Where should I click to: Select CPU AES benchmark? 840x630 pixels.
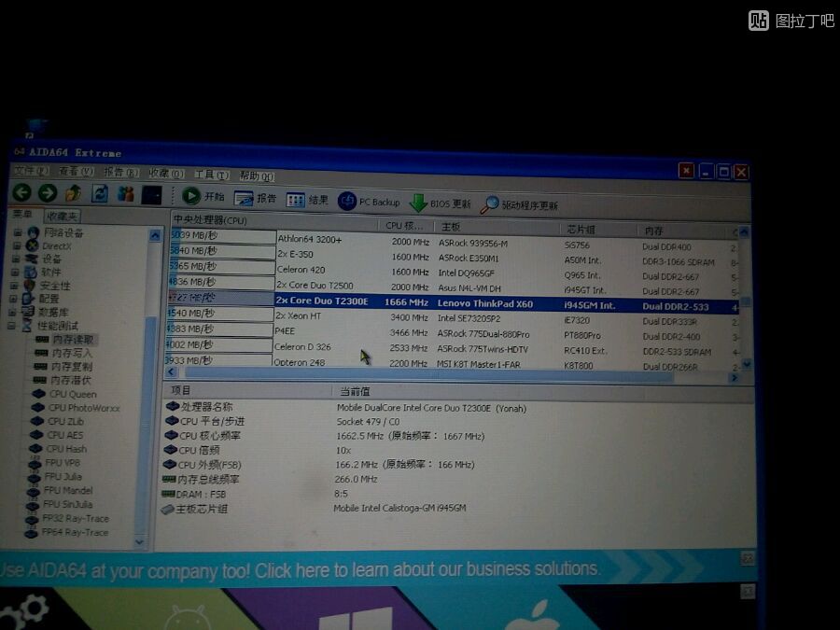pos(64,435)
